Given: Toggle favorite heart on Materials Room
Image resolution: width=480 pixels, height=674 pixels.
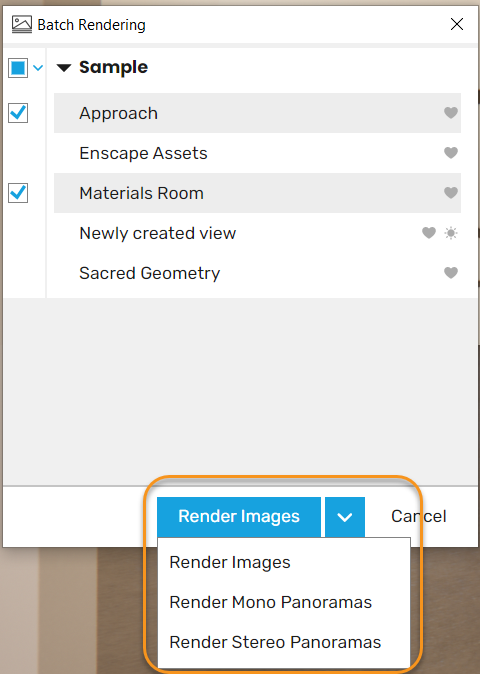Looking at the screenshot, I should pos(451,193).
